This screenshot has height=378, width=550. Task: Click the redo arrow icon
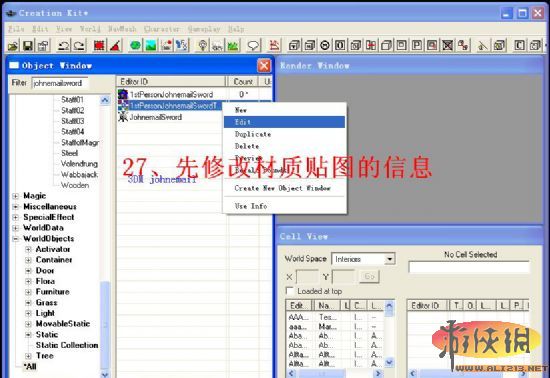click(x=79, y=46)
